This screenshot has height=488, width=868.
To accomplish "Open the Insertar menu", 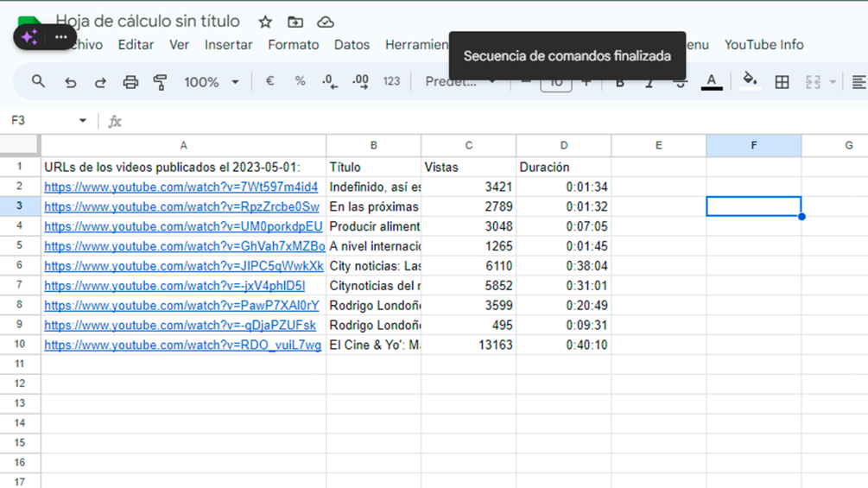I will coord(228,45).
